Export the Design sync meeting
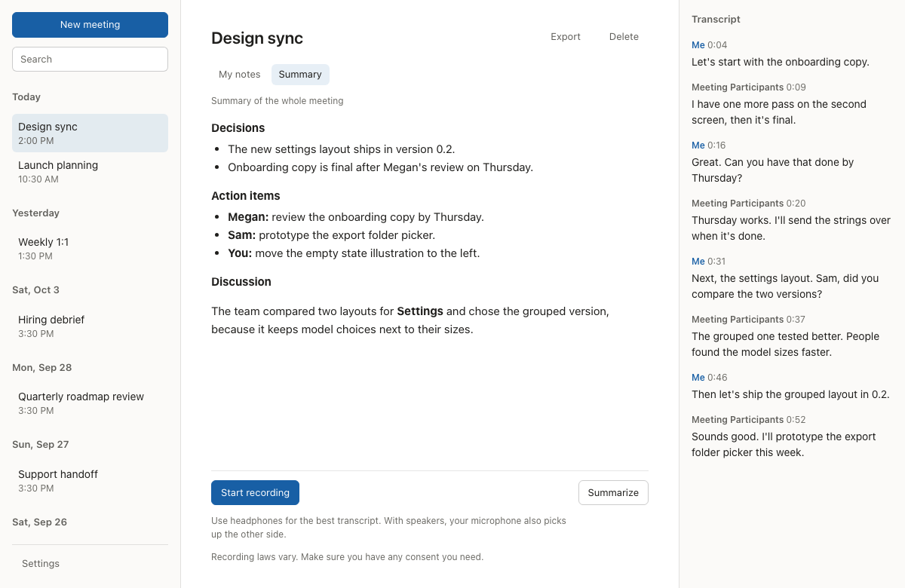The width and height of the screenshot is (905, 588). click(x=566, y=37)
